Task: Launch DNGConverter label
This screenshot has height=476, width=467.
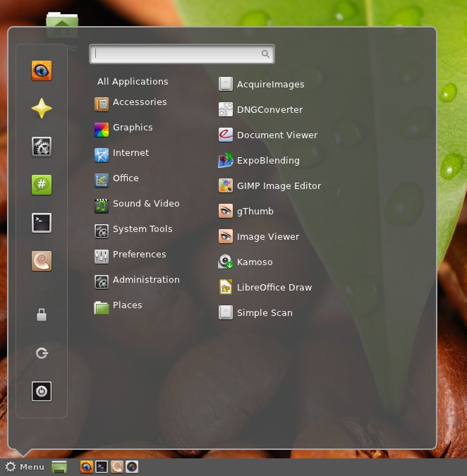Action: [269, 109]
